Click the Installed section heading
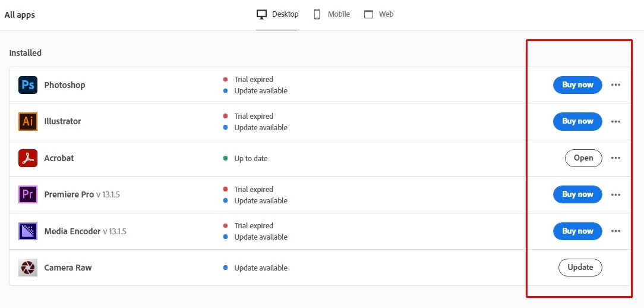Viewport: 644px width, 308px height. click(x=26, y=53)
